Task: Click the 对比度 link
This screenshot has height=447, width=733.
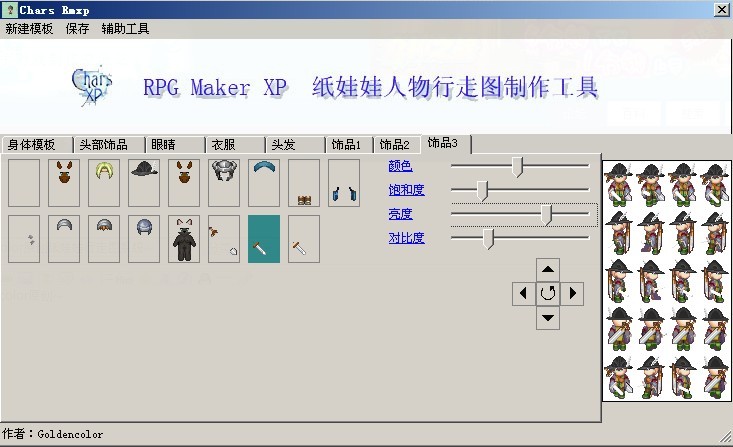Action: click(x=406, y=238)
